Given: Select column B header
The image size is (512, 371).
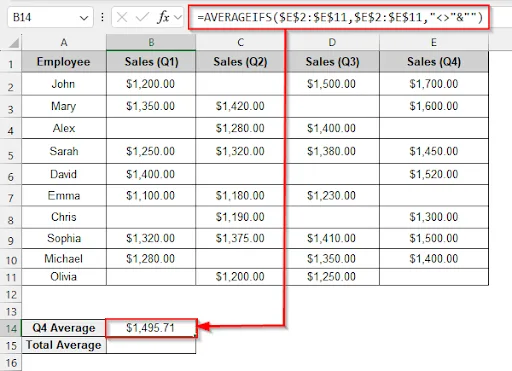Looking at the screenshot, I should pos(151,42).
